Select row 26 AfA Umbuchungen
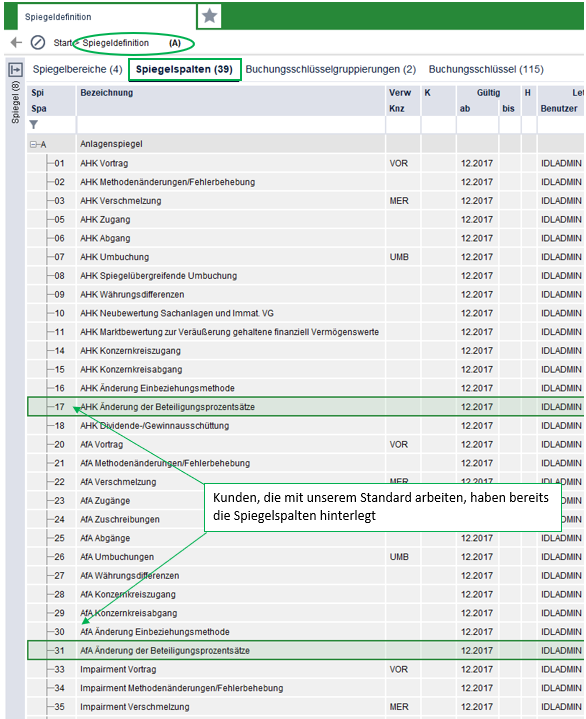This screenshot has width=586, height=719. 305,557
